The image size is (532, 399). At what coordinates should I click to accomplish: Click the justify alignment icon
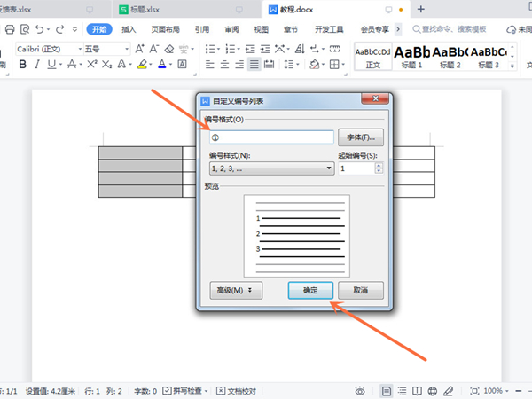tap(254, 65)
